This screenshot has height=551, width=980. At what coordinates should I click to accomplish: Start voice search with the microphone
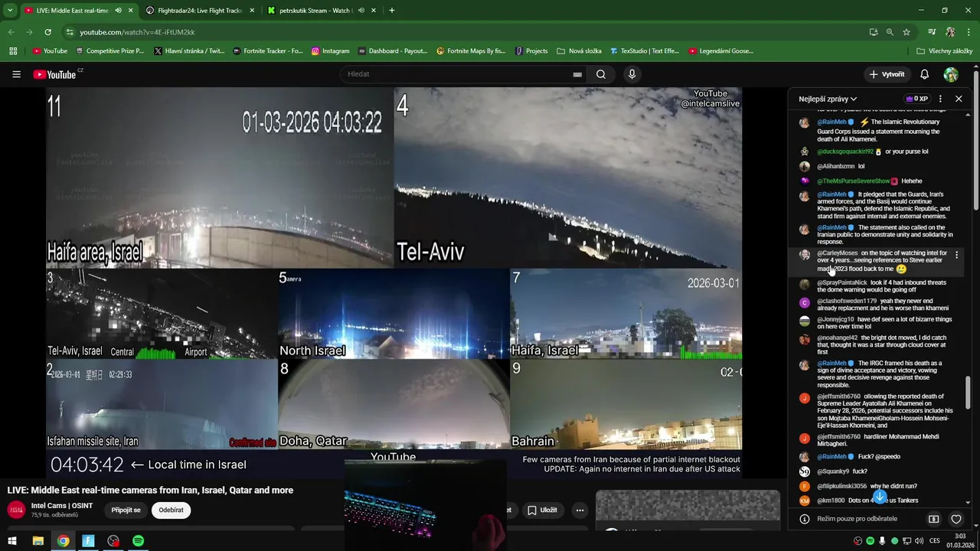pyautogui.click(x=632, y=74)
